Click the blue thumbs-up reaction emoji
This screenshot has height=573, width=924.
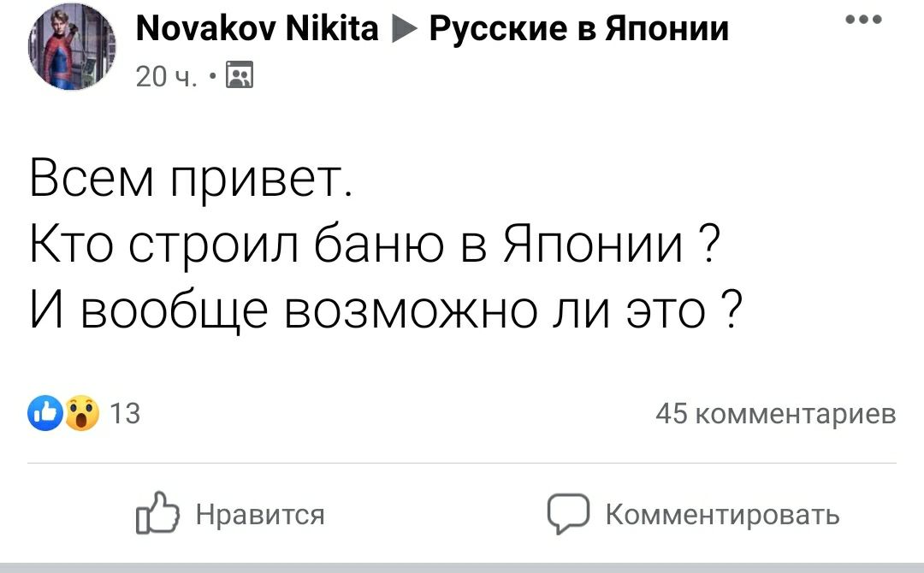pos(44,416)
